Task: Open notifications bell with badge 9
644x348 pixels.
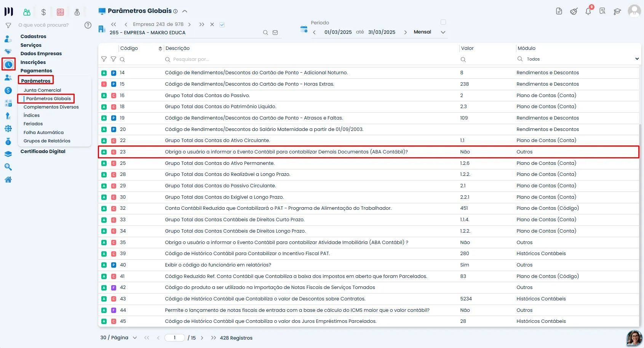Action: (588, 11)
